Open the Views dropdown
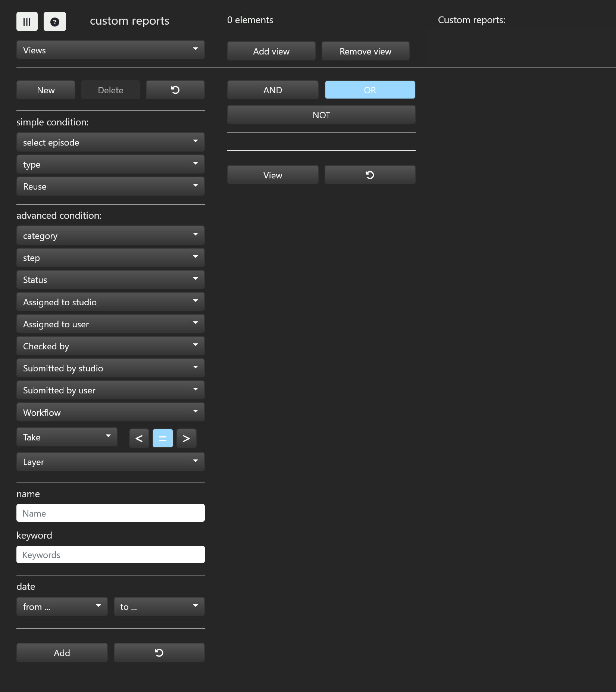This screenshot has height=692, width=616. [110, 50]
